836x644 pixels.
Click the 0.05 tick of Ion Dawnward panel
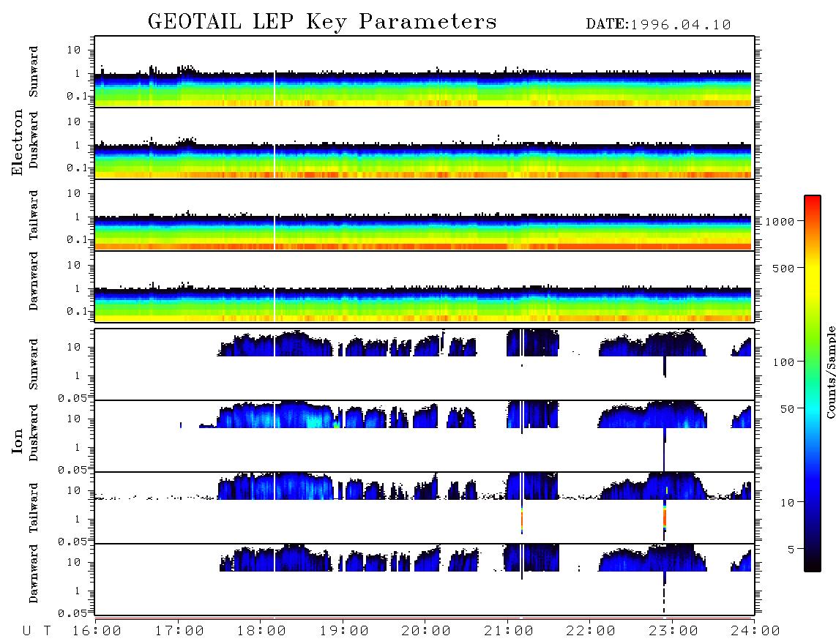click(x=72, y=613)
